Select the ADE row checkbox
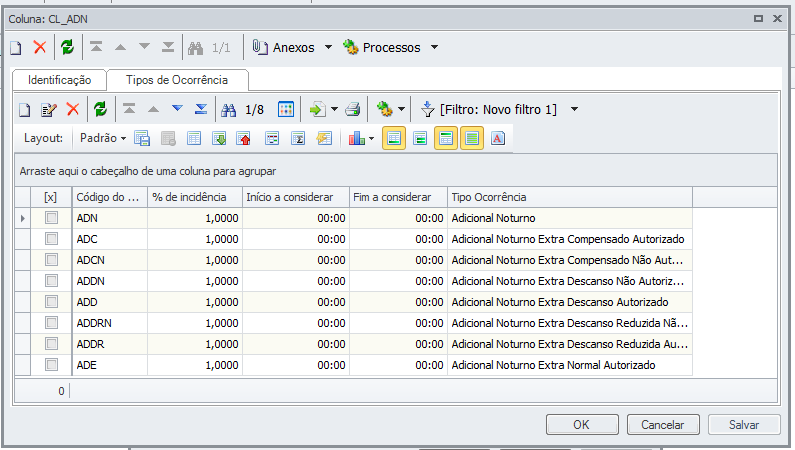The height and width of the screenshot is (450, 795). (x=51, y=365)
